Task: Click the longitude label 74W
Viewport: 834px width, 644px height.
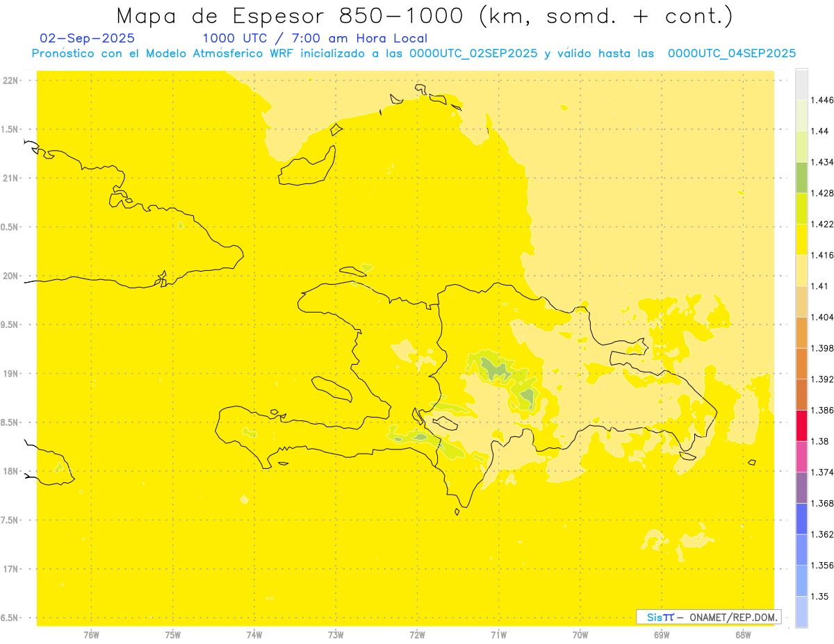Action: (254, 634)
